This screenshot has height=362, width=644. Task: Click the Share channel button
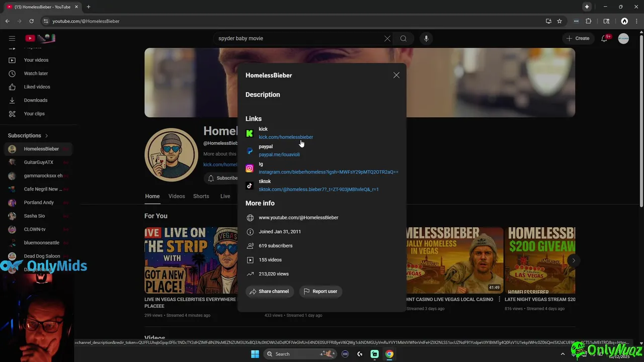(269, 291)
